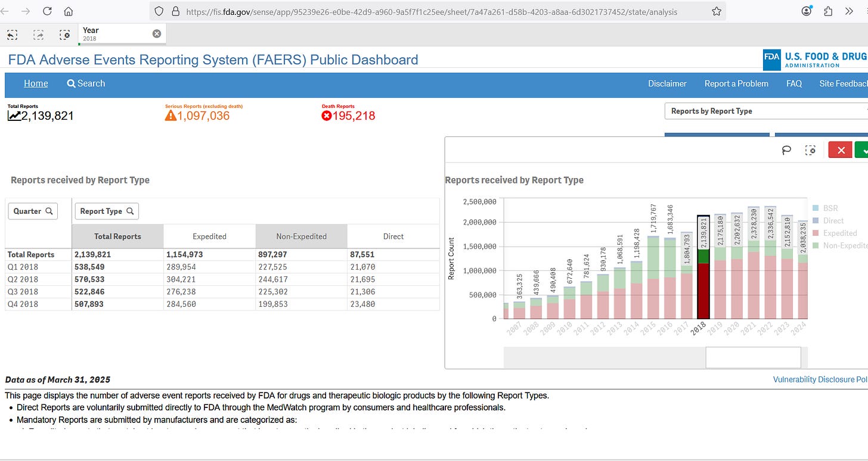Open Report a Problem

[x=736, y=83]
